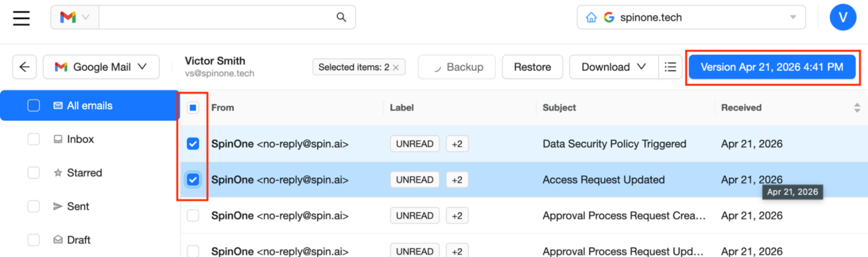The width and height of the screenshot is (868, 257).
Task: Click the search magnifier icon
Action: 341,17
